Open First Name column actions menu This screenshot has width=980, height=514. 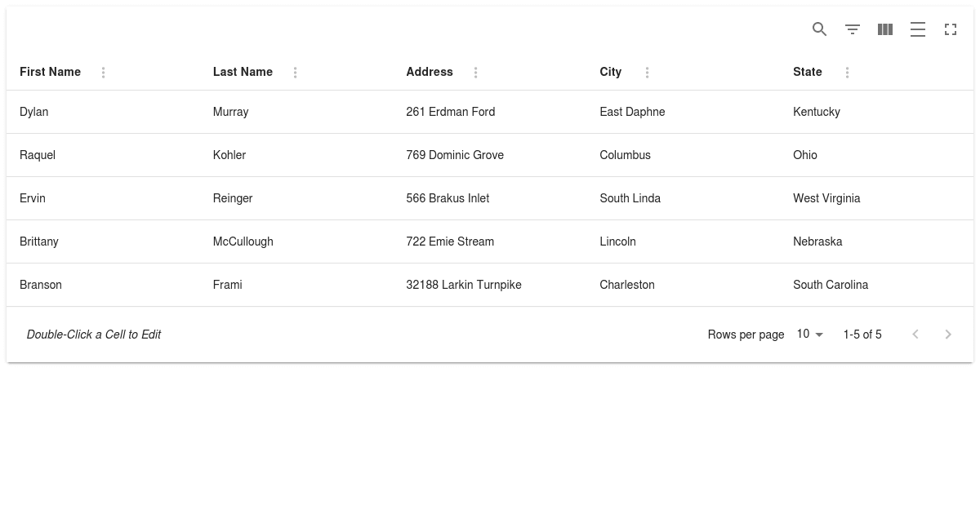tap(104, 73)
